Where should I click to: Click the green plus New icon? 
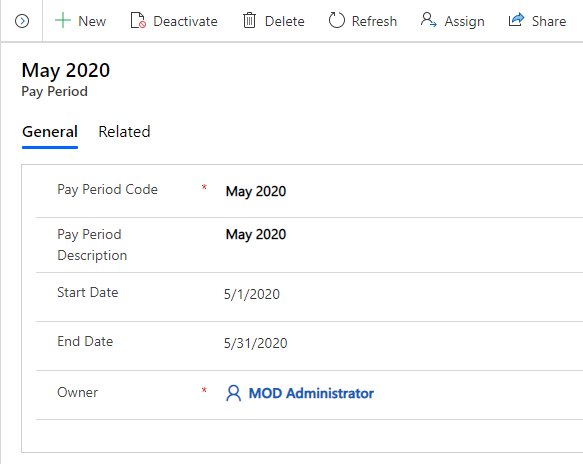63,20
